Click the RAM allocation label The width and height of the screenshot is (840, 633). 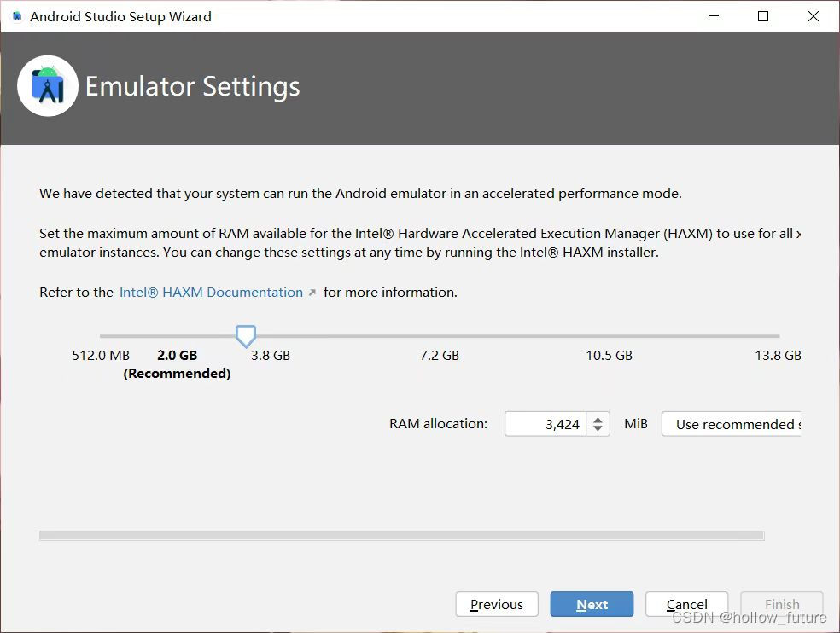[438, 424]
